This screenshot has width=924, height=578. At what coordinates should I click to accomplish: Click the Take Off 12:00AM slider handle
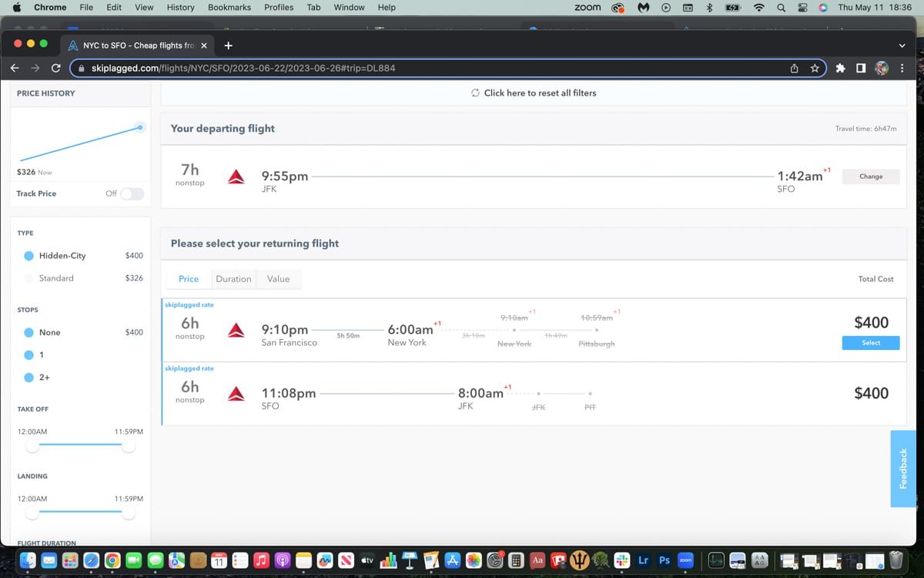[x=32, y=446]
